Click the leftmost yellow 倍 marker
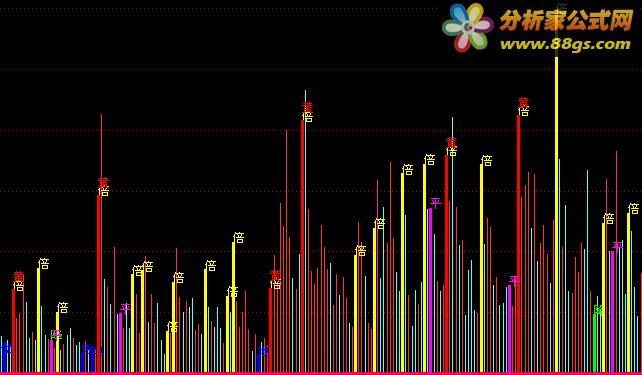Viewport: 642px width, 375px height. tap(18, 286)
